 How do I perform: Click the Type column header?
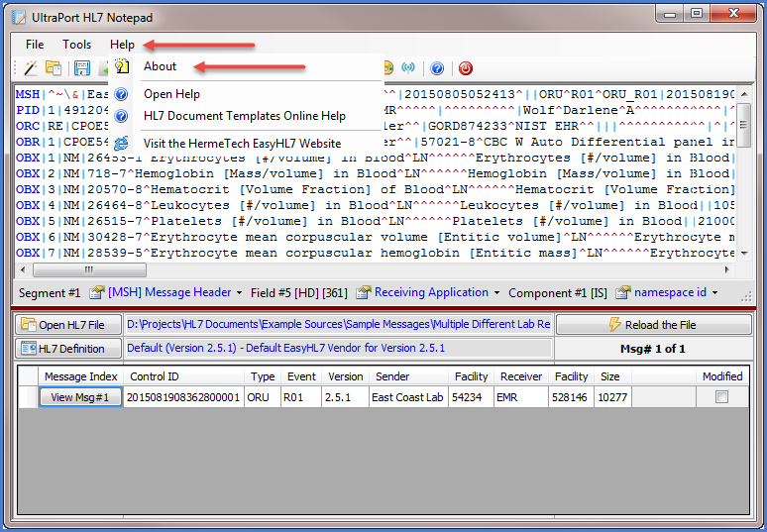[263, 376]
